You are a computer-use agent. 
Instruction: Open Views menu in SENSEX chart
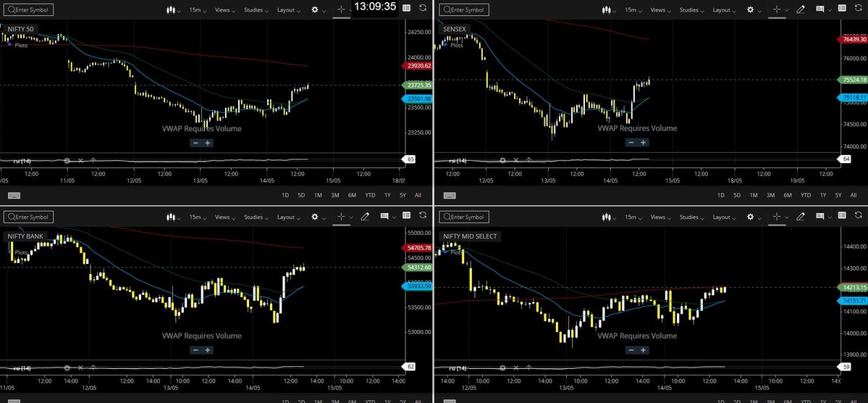(660, 10)
